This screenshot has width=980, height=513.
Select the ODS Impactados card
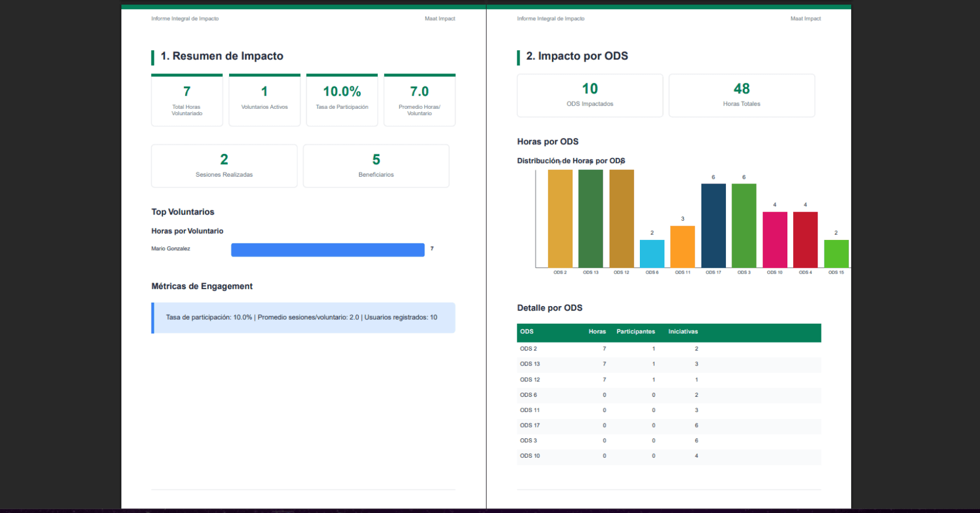[590, 96]
